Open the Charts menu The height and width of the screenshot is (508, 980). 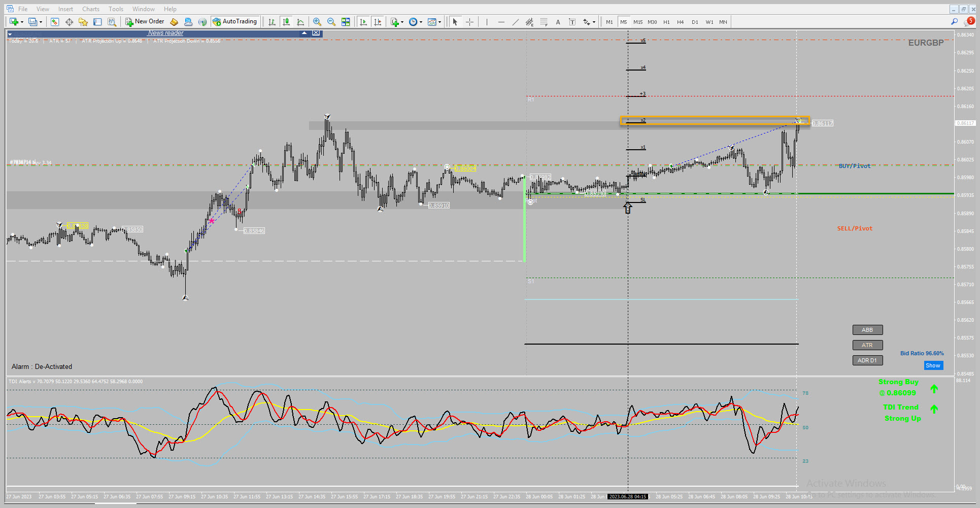[91, 9]
